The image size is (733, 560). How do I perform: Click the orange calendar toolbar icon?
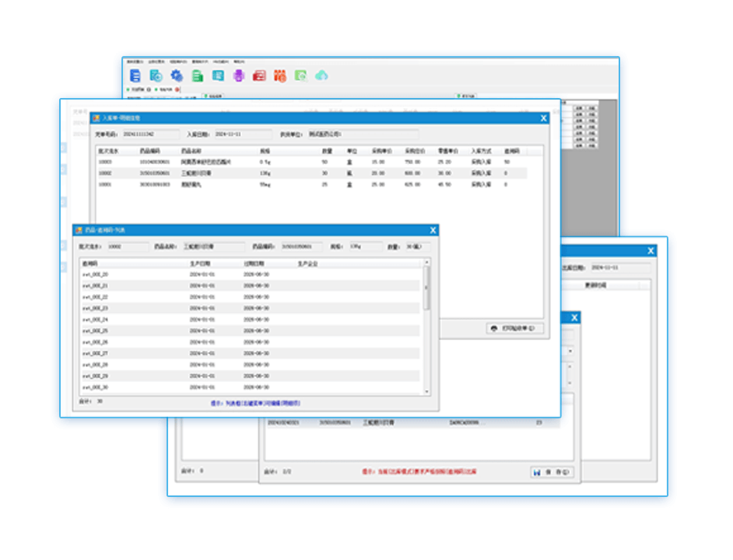[x=280, y=75]
